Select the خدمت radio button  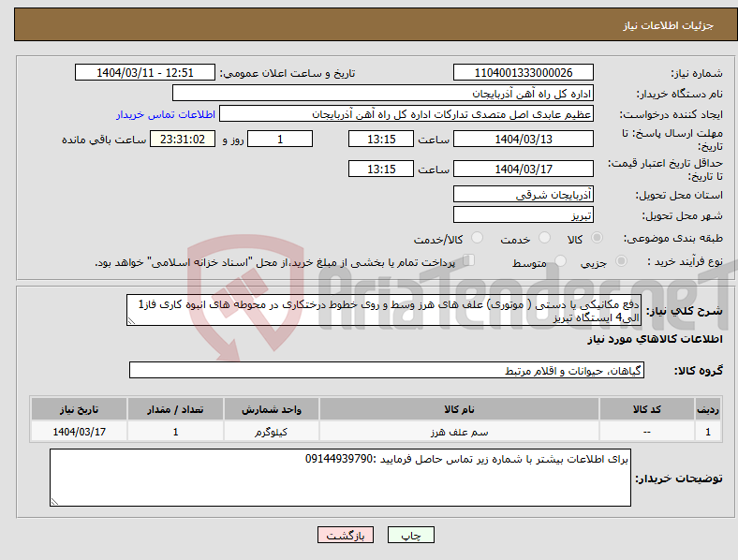544,238
